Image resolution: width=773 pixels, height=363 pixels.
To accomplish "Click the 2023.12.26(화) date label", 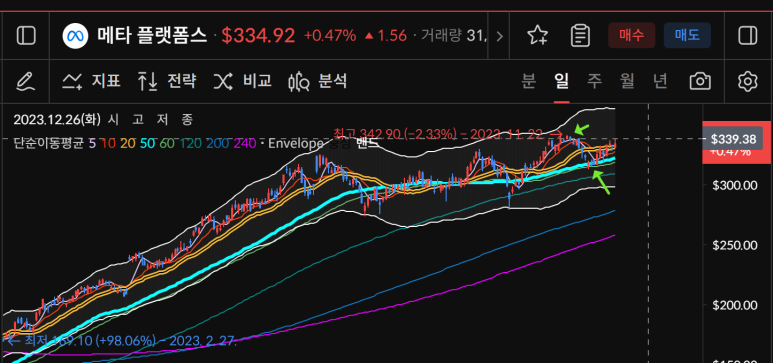I will [57, 119].
